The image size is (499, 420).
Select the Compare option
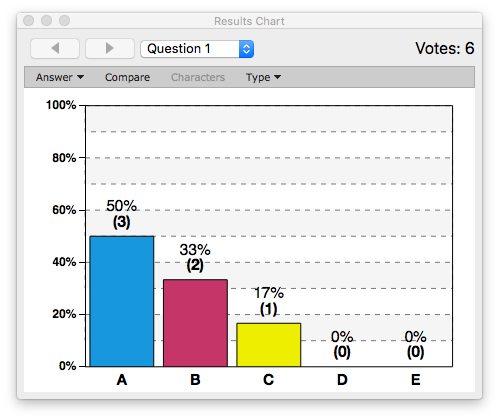127,77
